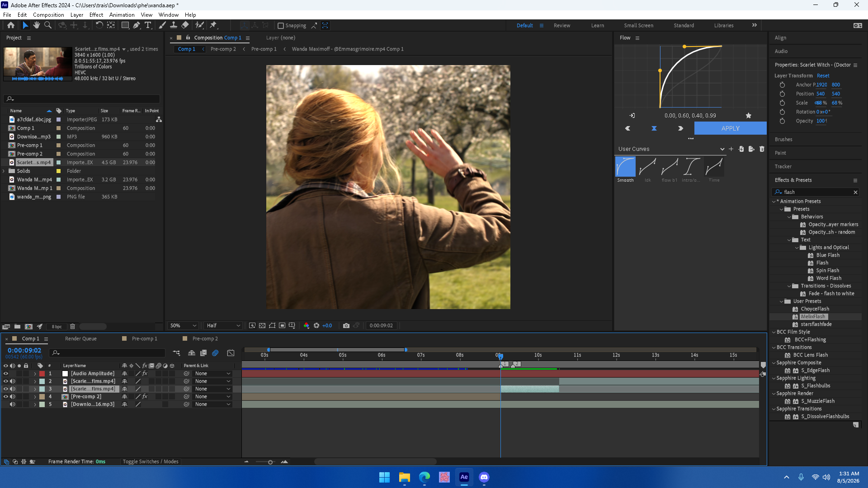Click the timeline zoom slider

(x=270, y=462)
